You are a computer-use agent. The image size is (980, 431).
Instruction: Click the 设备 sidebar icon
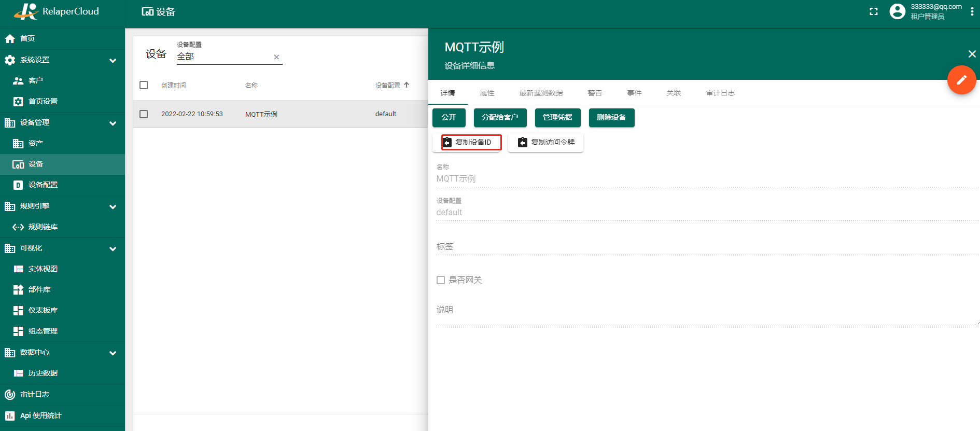tap(18, 164)
